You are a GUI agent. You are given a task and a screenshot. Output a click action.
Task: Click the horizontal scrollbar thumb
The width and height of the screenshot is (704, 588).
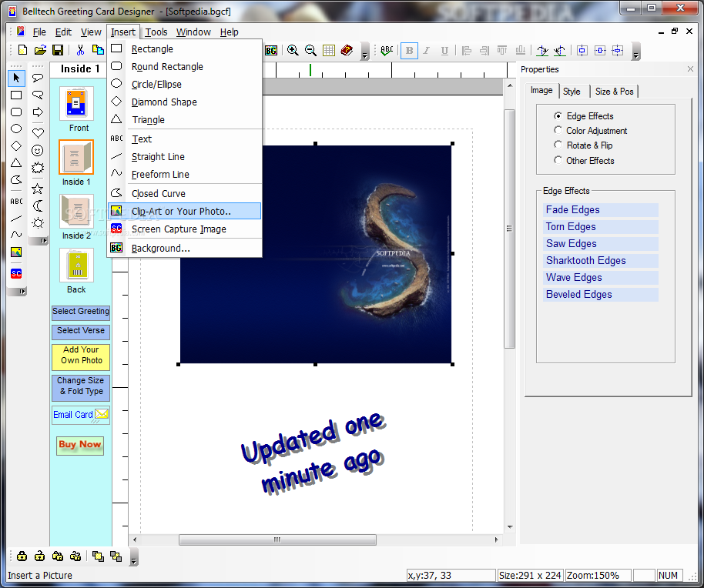click(x=277, y=540)
